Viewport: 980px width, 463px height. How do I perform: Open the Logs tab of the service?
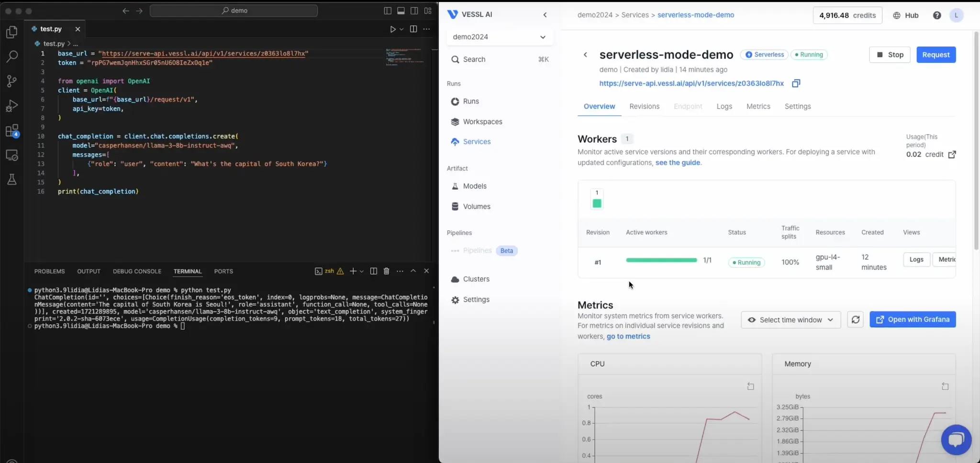(724, 106)
